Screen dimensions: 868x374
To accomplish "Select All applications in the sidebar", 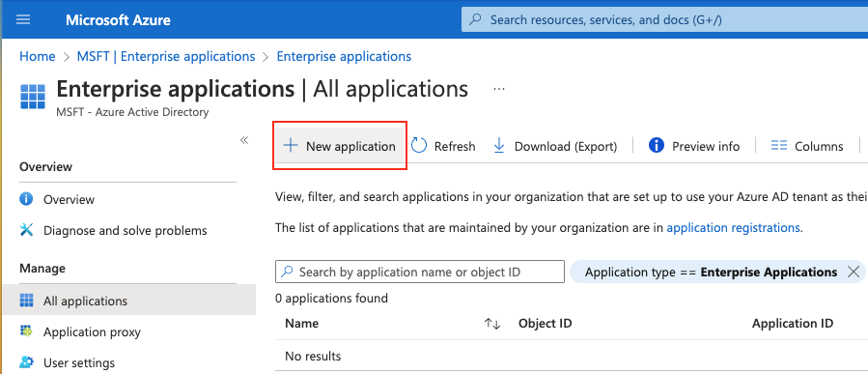I will (x=129, y=301).
